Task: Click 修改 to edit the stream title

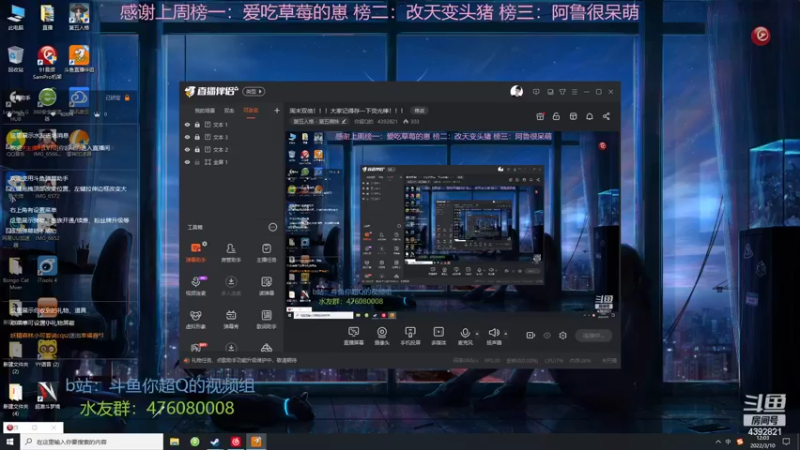Action: [x=419, y=111]
